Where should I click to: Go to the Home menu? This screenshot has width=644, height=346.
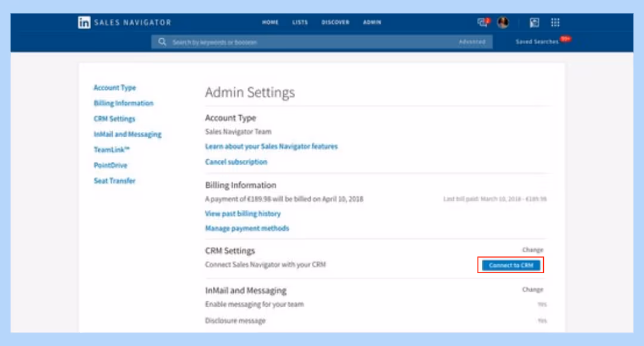point(270,22)
